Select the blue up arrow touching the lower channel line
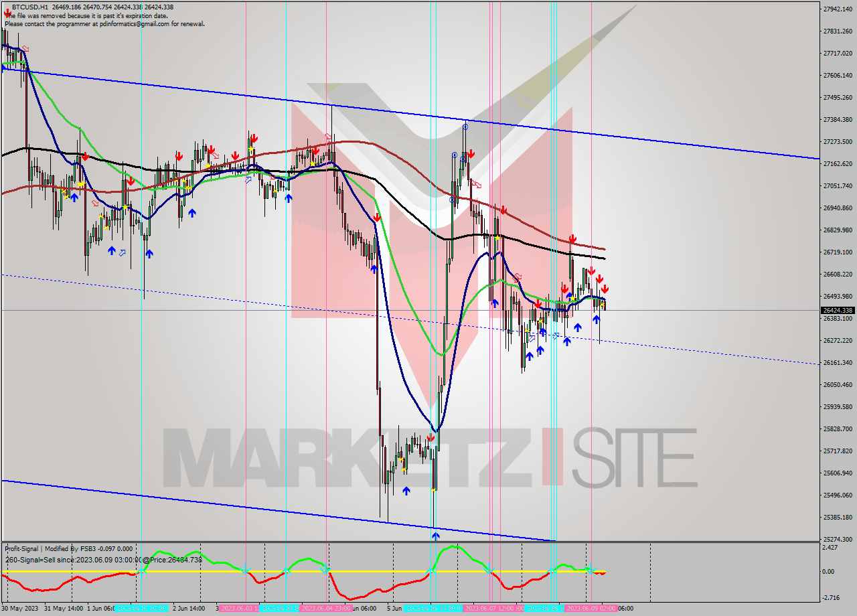This screenshot has height=616, width=857. pos(436,536)
